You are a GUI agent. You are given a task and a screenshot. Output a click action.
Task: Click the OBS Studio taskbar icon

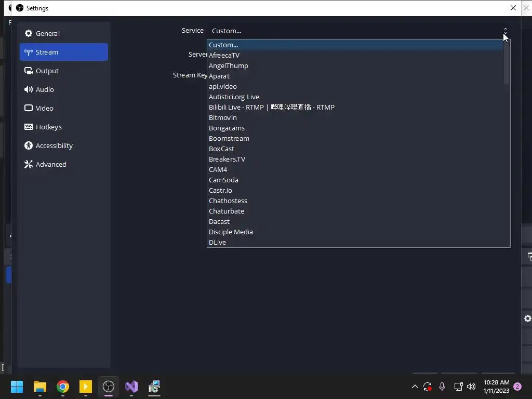[109, 387]
